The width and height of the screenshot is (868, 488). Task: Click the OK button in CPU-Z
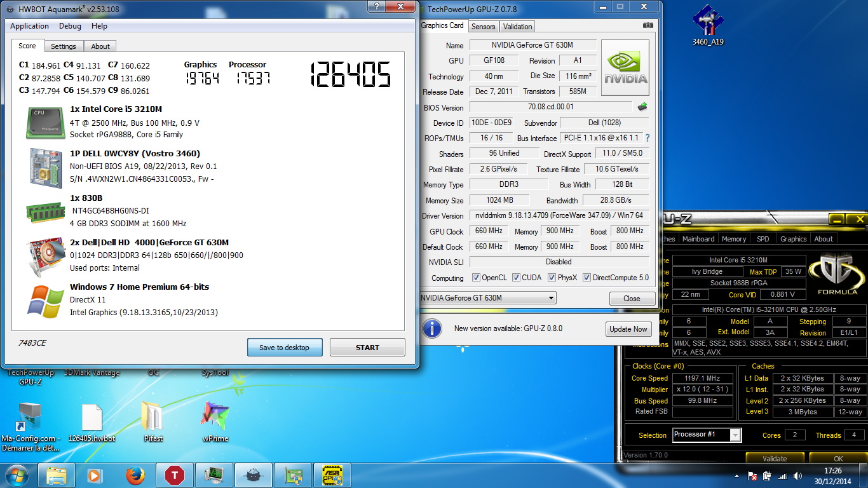coord(838,458)
